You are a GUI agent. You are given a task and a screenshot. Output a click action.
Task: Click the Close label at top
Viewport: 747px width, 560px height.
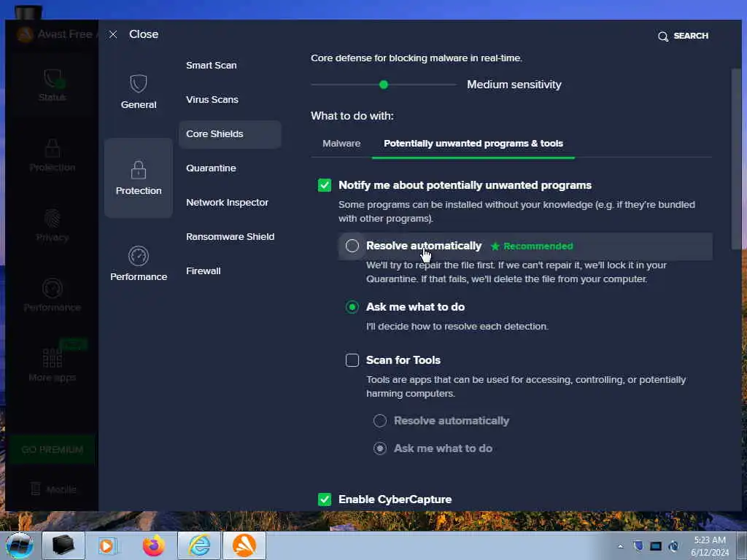click(144, 34)
